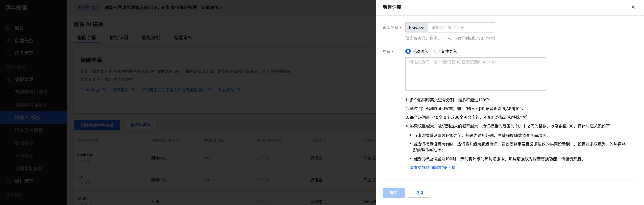
Task: Open 媒体质检模板 item
Action: (x=29, y=130)
